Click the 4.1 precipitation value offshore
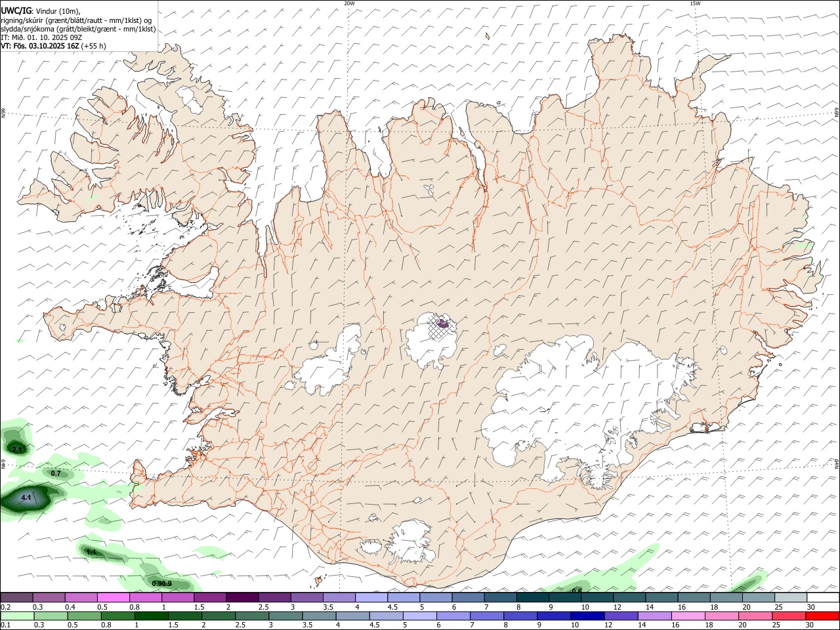The image size is (840, 630). [x=26, y=498]
